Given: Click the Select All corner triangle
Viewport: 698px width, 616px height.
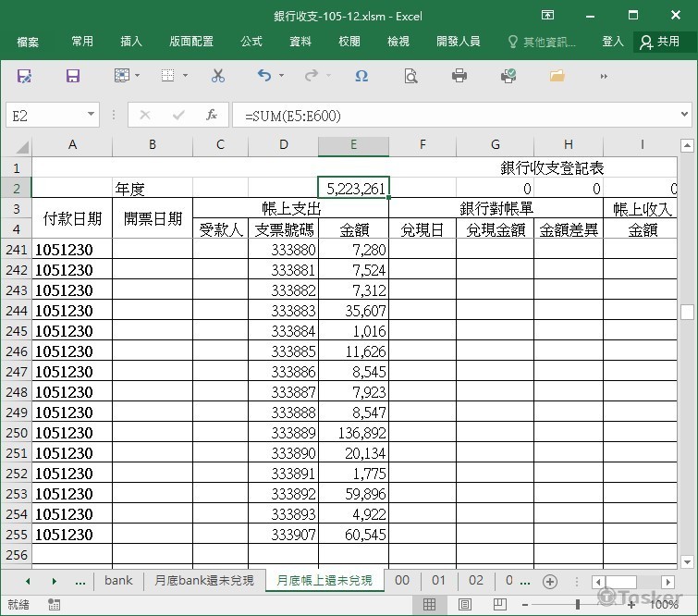Looking at the screenshot, I should (x=21, y=146).
